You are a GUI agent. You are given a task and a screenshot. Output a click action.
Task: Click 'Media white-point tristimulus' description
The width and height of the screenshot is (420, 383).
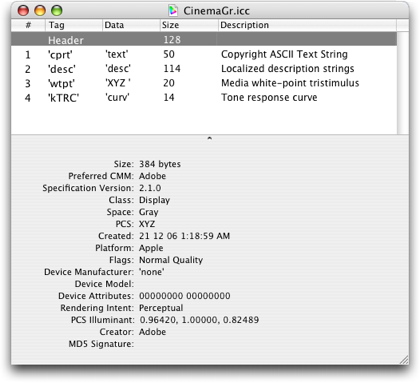coord(290,83)
